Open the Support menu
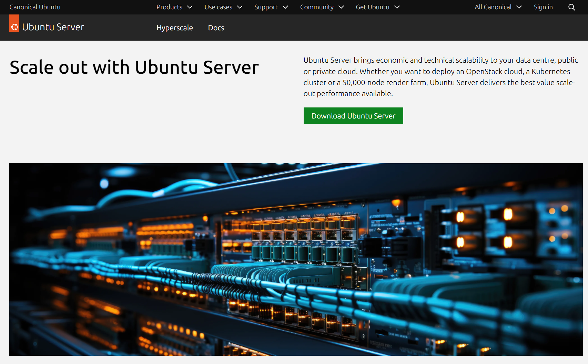 coord(271,7)
